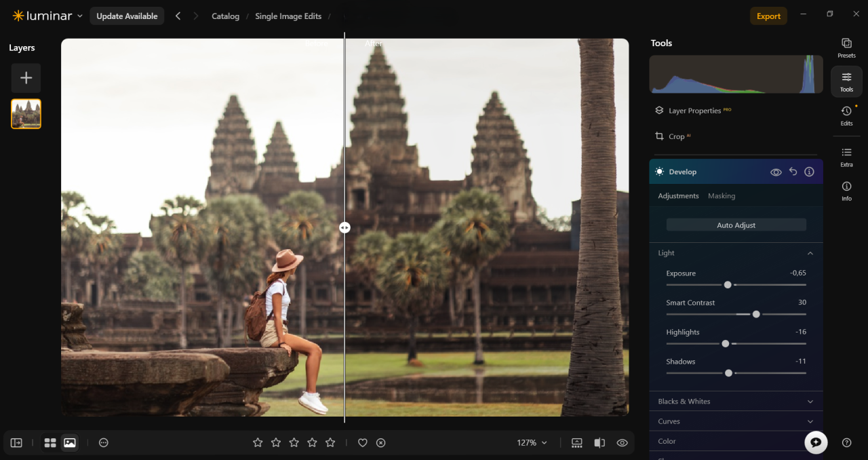Rate the photo three stars

294,442
